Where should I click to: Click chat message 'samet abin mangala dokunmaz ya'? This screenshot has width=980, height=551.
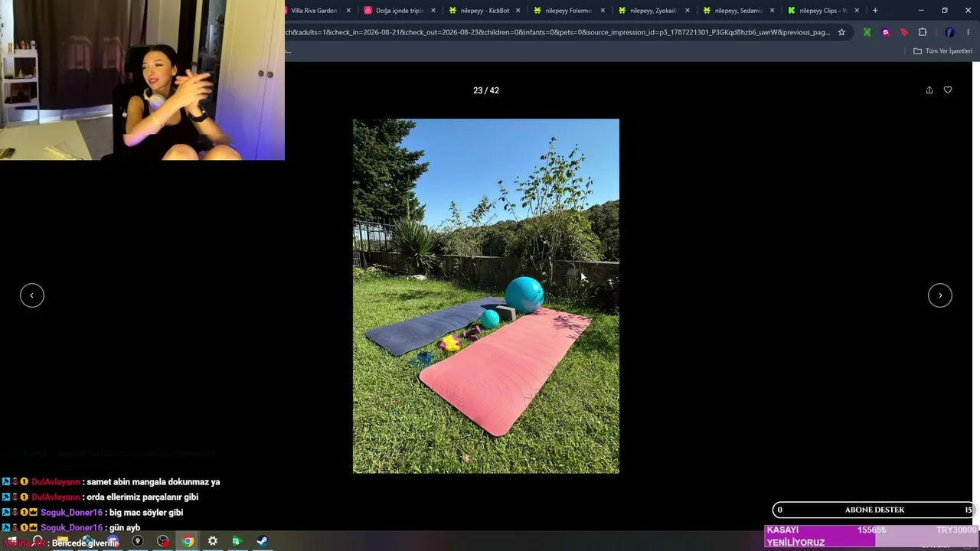pos(153,482)
